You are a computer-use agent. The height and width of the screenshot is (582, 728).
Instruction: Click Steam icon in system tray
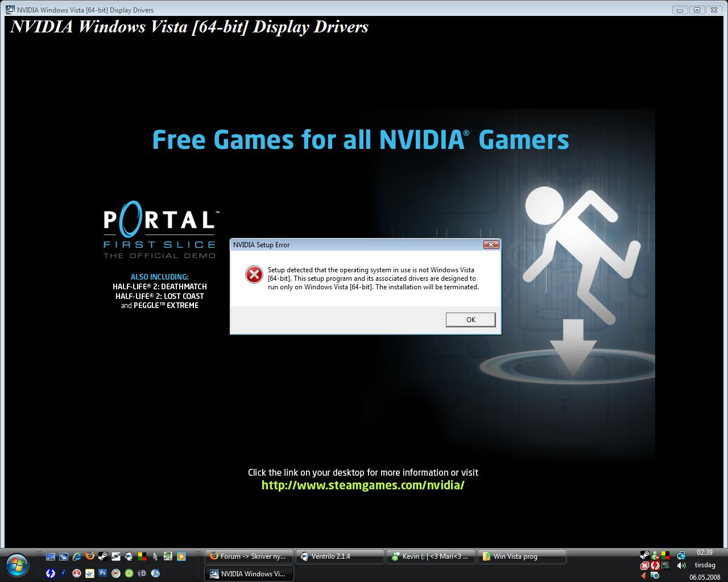coord(645,555)
